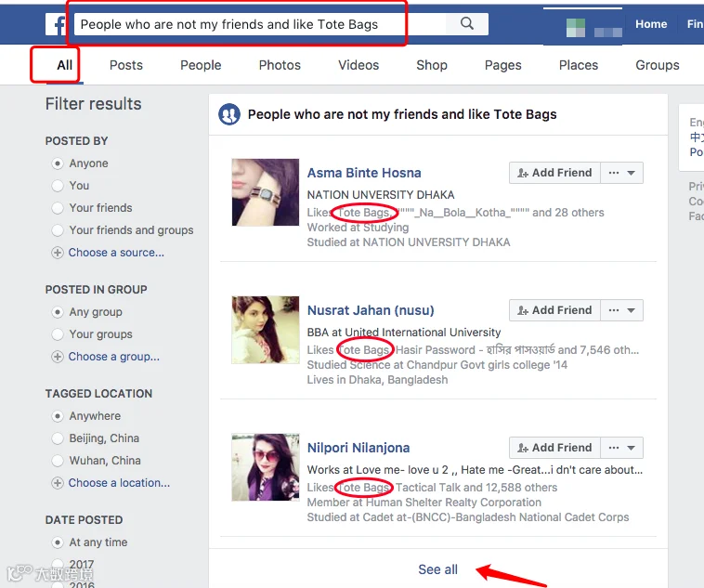Viewport: 704px width, 588px height.
Task: Expand dropdown arrow for Nusrat Jahan
Action: pyautogui.click(x=631, y=311)
